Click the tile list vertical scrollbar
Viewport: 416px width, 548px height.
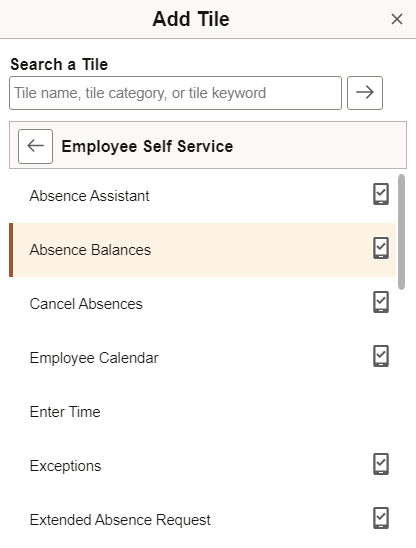[401, 232]
